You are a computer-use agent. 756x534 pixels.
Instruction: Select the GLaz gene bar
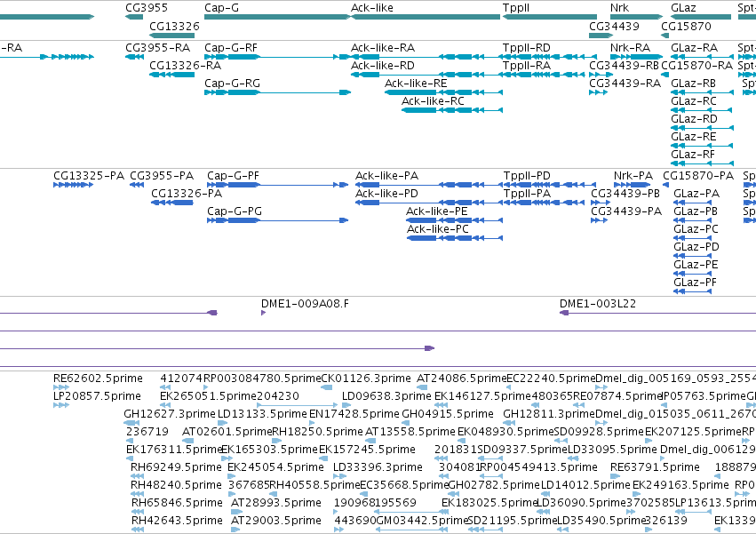(x=701, y=17)
